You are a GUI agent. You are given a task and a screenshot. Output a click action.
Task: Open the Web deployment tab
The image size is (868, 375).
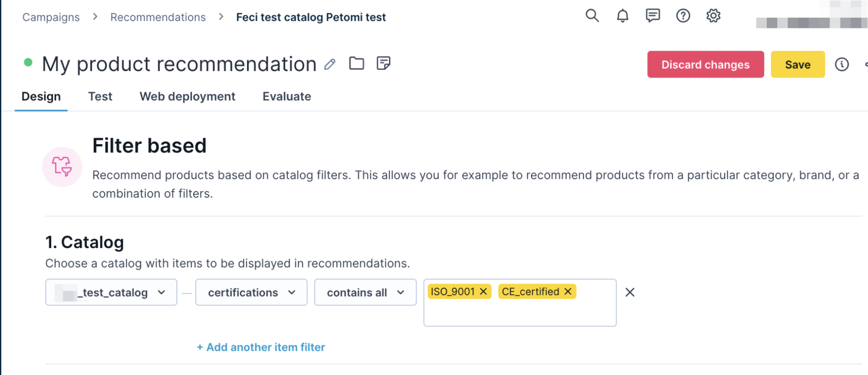click(188, 96)
